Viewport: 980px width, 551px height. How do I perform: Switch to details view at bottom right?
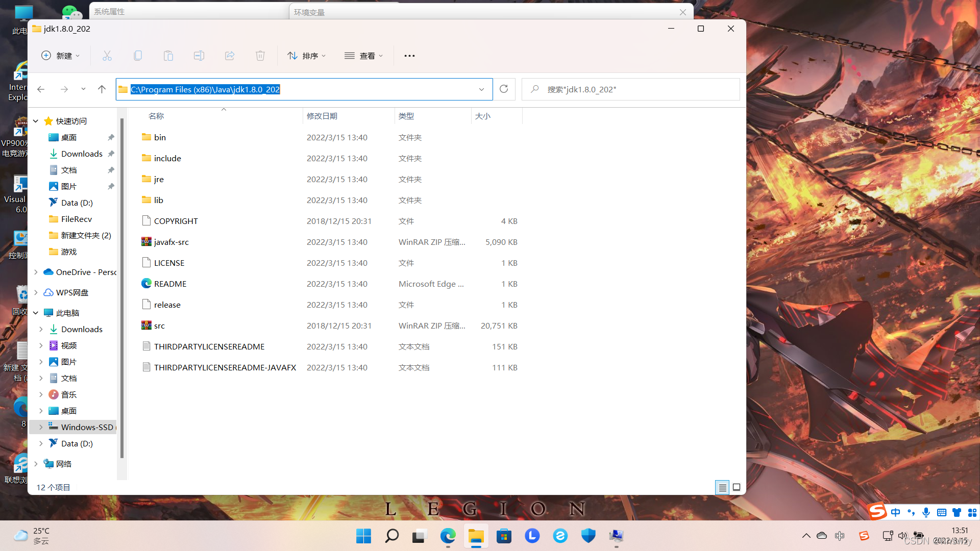[x=722, y=487]
